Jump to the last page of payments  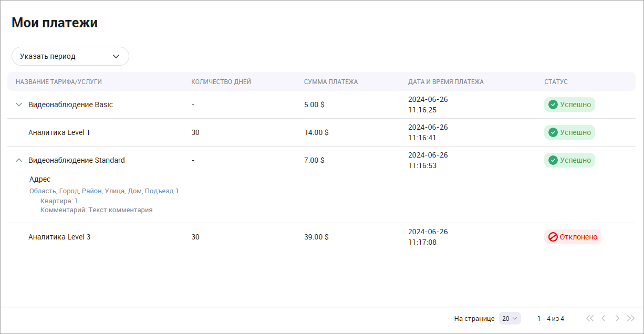631,318
